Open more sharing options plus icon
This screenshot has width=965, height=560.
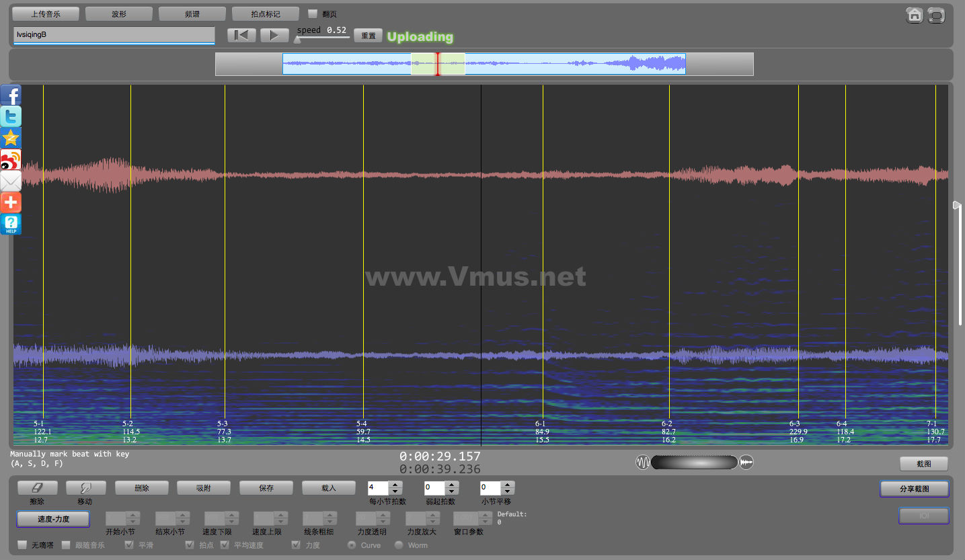(11, 202)
